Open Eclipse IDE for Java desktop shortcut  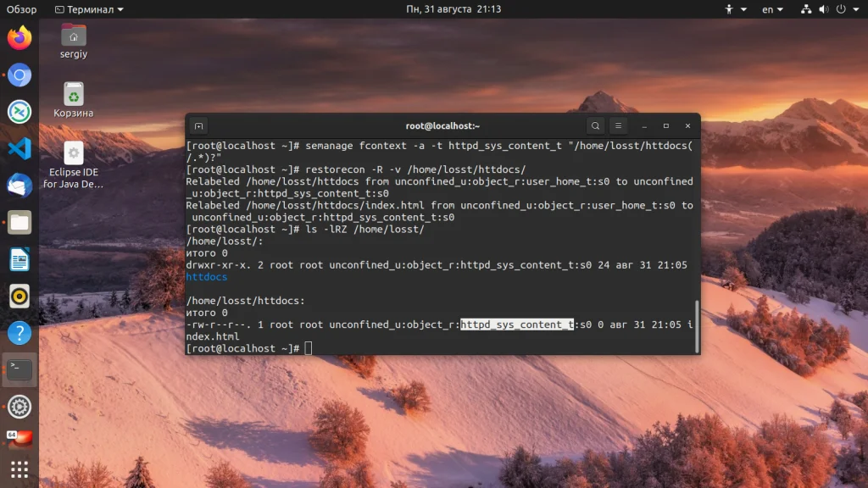point(74,165)
